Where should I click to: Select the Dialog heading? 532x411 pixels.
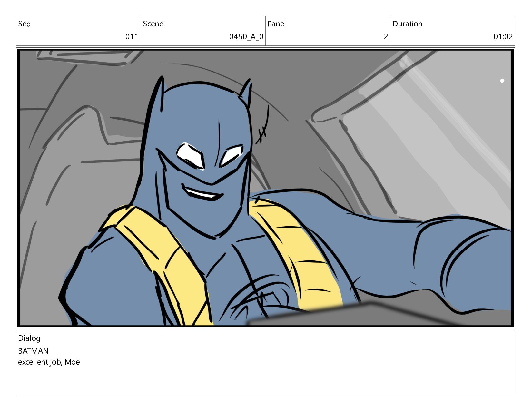[29, 338]
